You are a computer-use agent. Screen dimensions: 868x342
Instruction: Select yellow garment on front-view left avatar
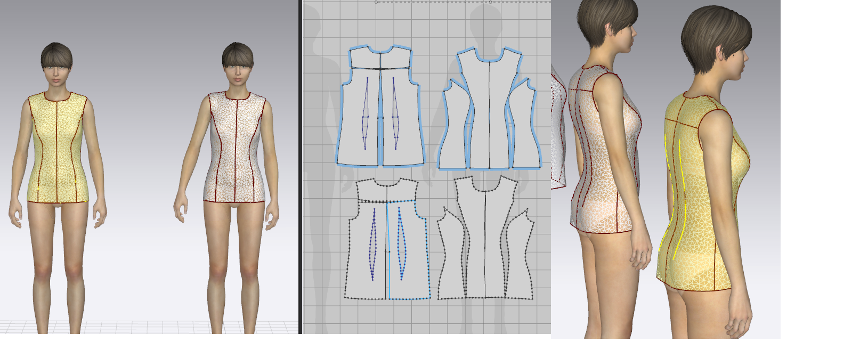(57, 149)
